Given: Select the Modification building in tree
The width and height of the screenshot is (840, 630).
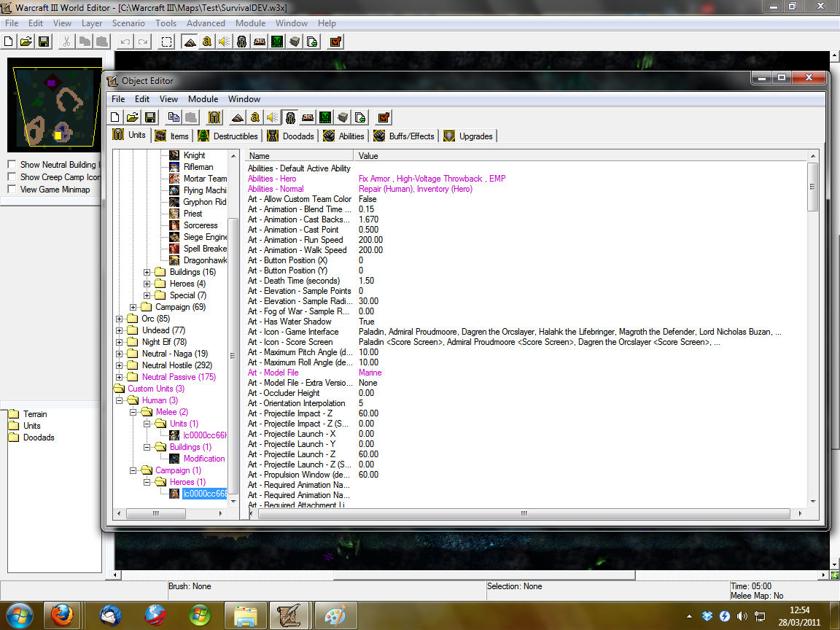Looking at the screenshot, I should coord(204,459).
